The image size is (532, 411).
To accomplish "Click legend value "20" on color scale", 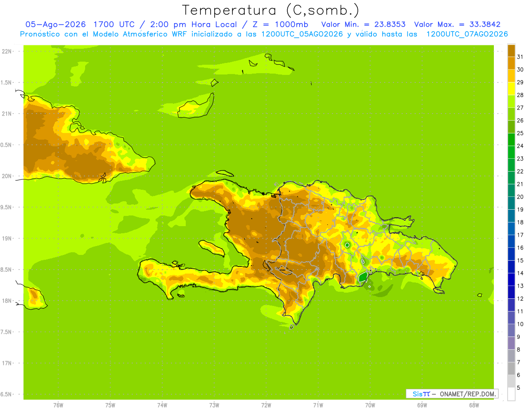I will 520,197.
